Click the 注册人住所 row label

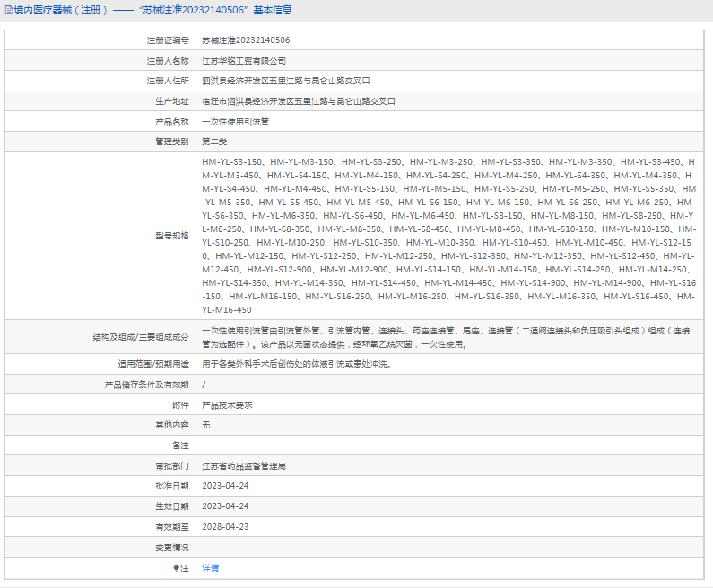coord(168,81)
